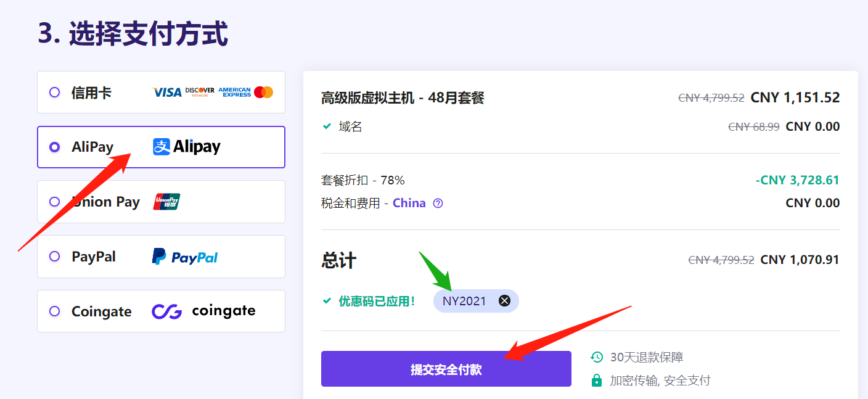
Task: Click the American Express logo
Action: pyautogui.click(x=234, y=93)
